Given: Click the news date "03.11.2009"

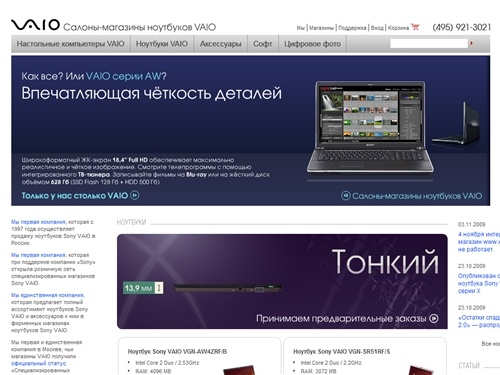Looking at the screenshot, I should 472,225.
